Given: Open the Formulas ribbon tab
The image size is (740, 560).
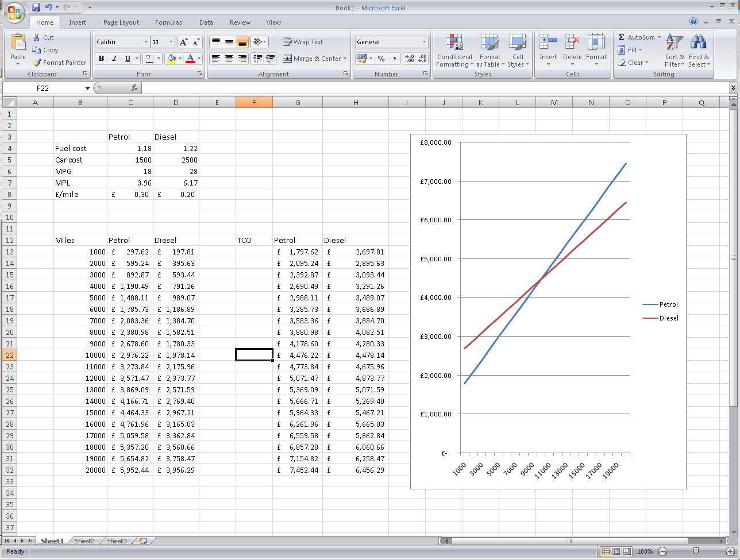Looking at the screenshot, I should 168,22.
